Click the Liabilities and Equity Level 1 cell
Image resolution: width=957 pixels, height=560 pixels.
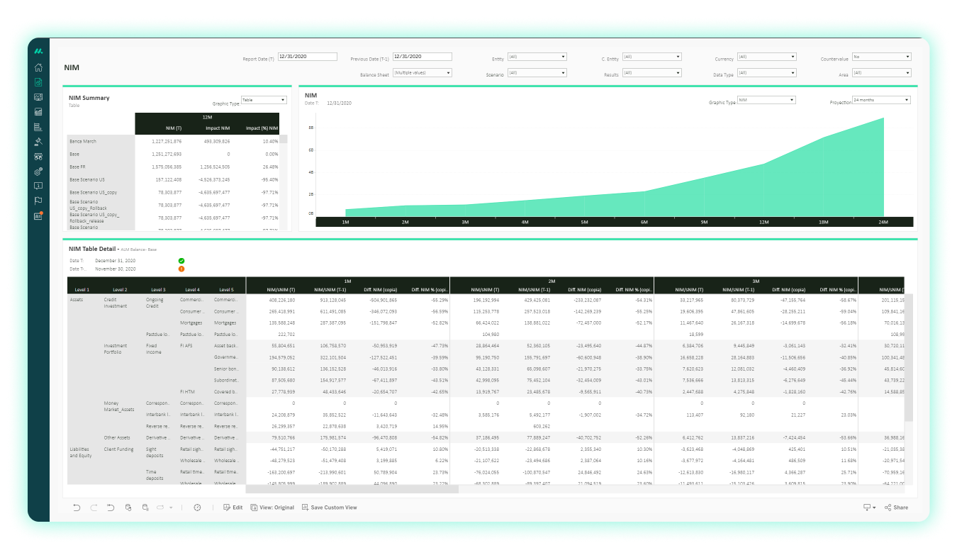pos(82,452)
